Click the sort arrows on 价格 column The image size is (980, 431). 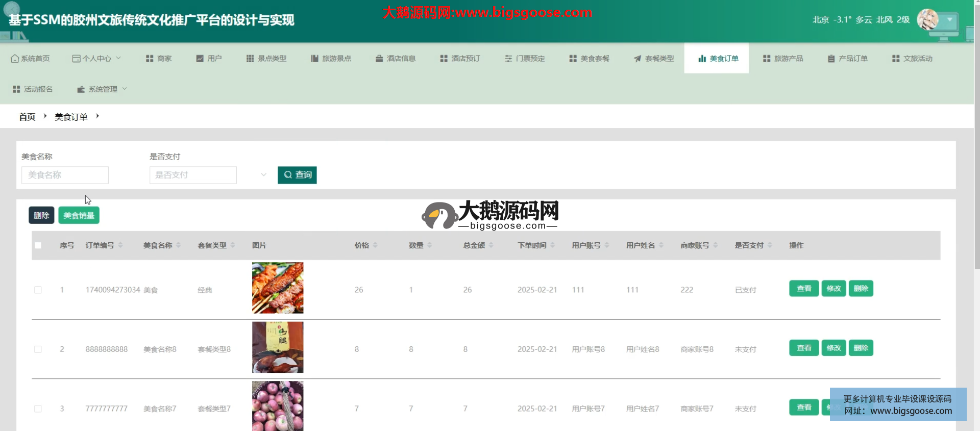pyautogui.click(x=375, y=245)
